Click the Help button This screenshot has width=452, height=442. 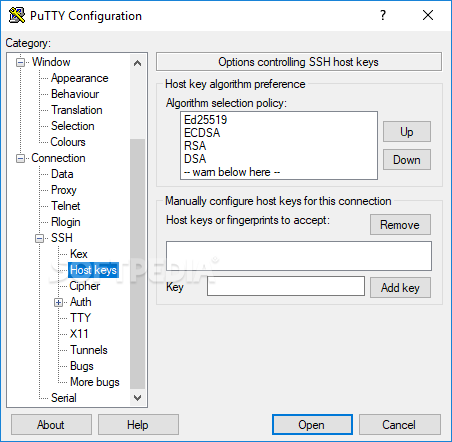tap(138, 425)
